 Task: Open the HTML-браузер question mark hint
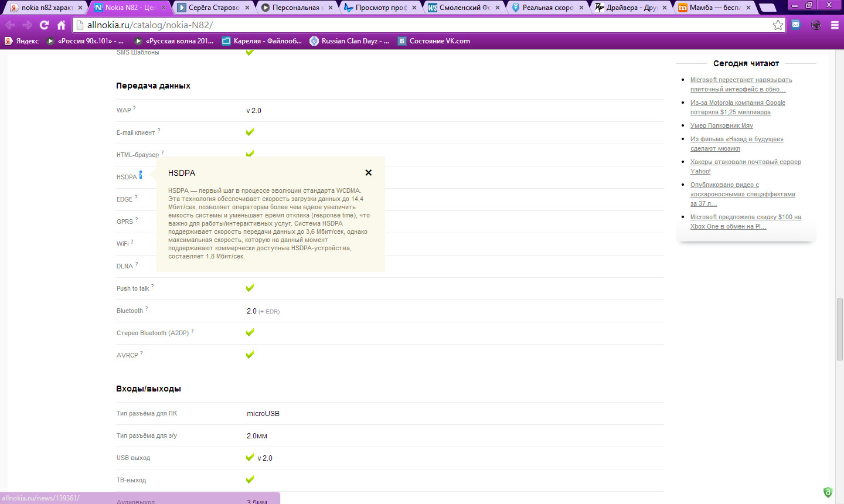[x=162, y=152]
